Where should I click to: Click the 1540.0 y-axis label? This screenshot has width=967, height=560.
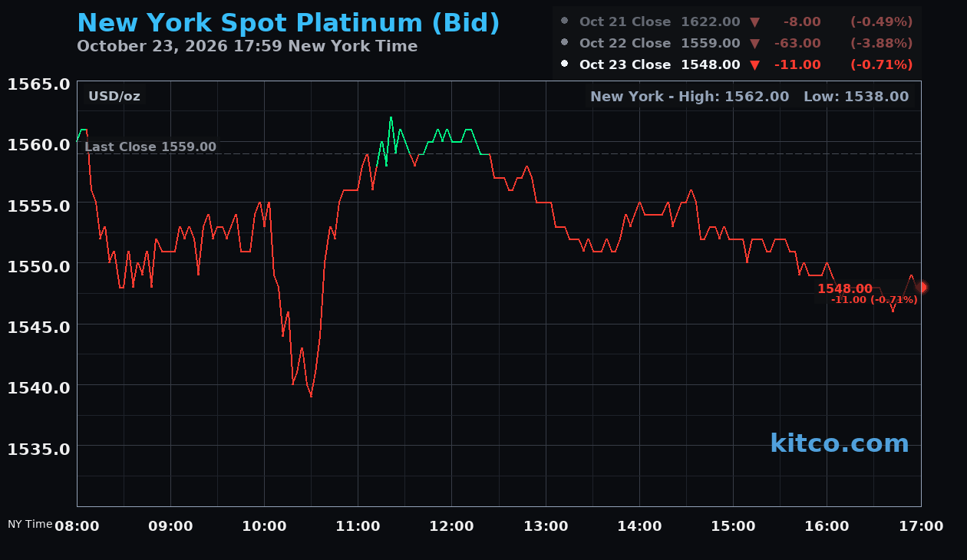[39, 387]
